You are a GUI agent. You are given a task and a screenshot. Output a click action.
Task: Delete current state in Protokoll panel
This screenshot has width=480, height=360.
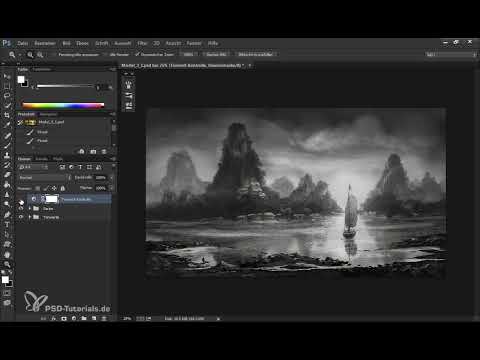tap(104, 152)
